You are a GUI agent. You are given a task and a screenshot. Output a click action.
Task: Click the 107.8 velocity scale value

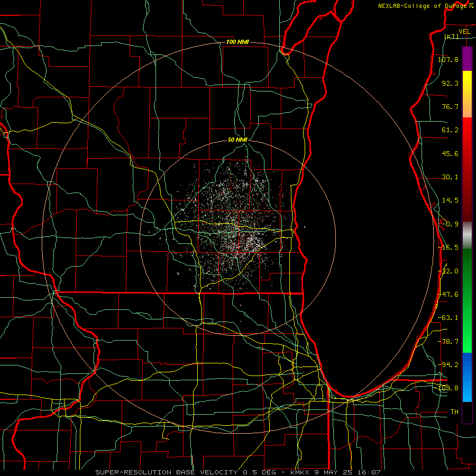[448, 59]
